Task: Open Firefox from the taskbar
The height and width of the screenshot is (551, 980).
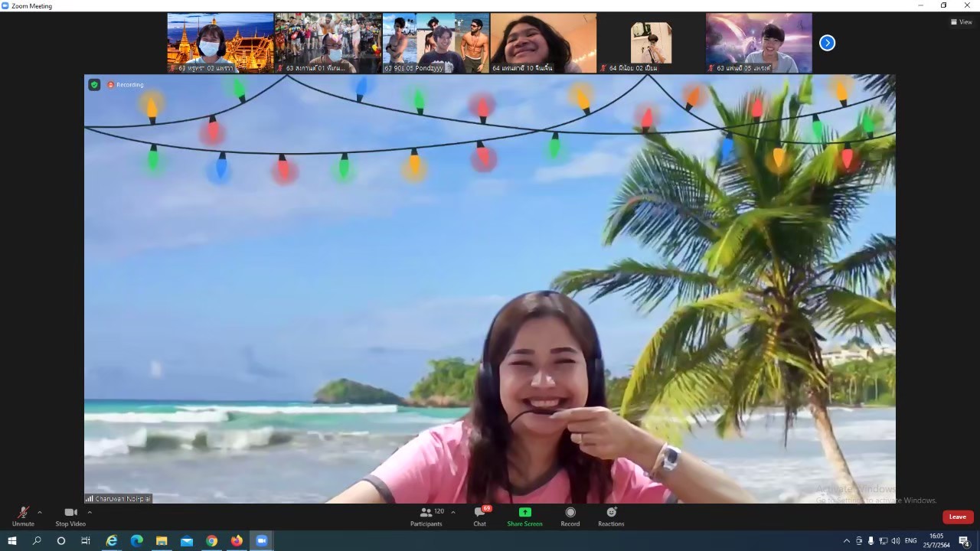Action: 237,541
